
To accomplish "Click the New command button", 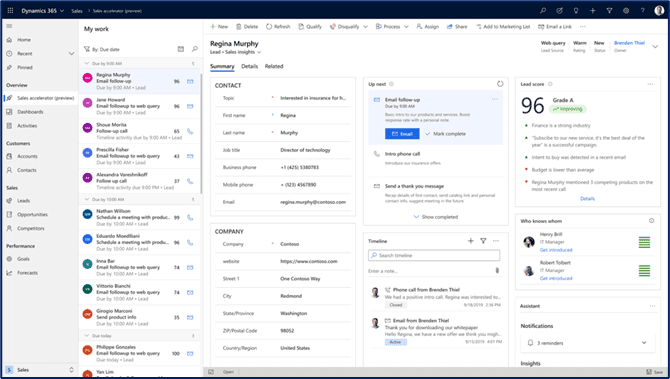I will pyautogui.click(x=219, y=26).
